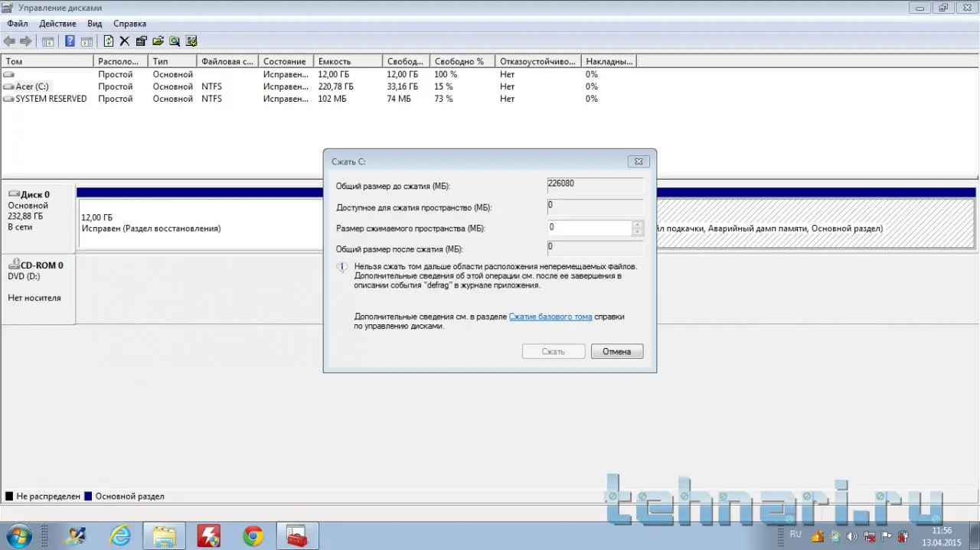980x550 pixels.
Task: Sort by the Емкость column header
Action: click(348, 61)
